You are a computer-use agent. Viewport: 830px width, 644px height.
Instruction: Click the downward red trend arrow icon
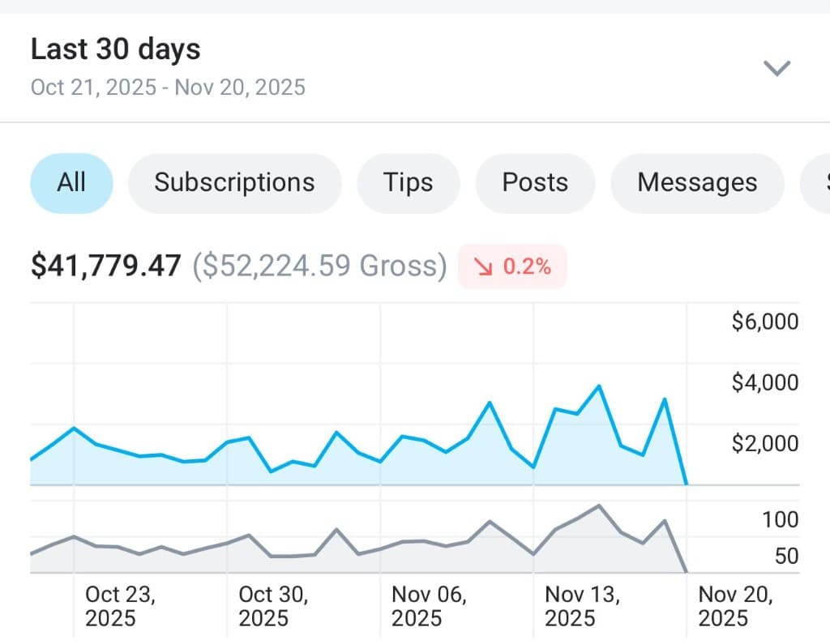click(x=485, y=265)
